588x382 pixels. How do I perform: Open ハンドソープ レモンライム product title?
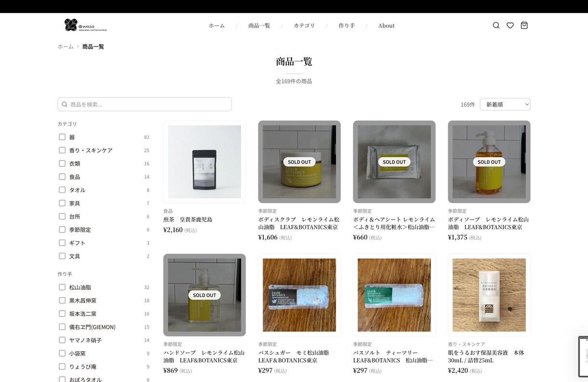204,356
